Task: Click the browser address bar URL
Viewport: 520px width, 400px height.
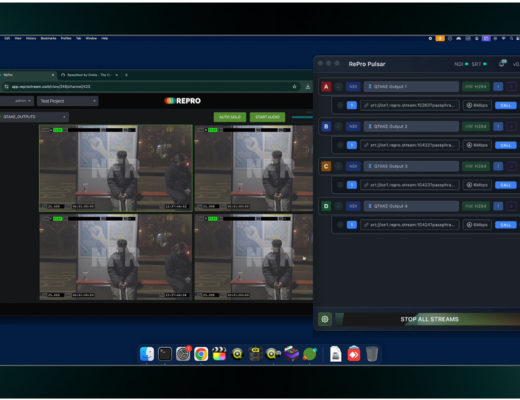Action: click(x=51, y=87)
